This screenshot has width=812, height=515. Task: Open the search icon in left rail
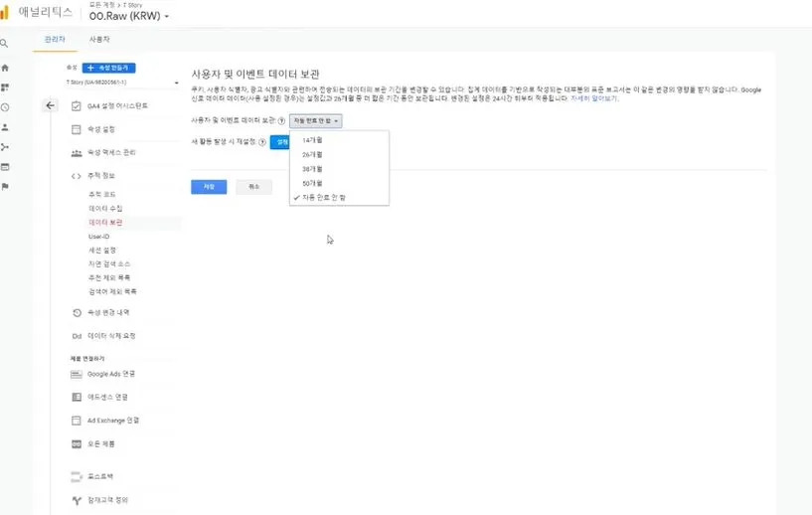[x=4, y=44]
